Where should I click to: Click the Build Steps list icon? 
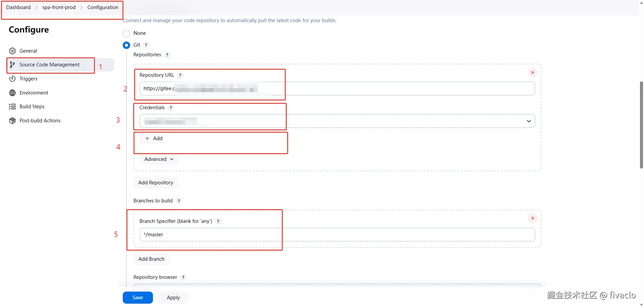click(x=12, y=107)
